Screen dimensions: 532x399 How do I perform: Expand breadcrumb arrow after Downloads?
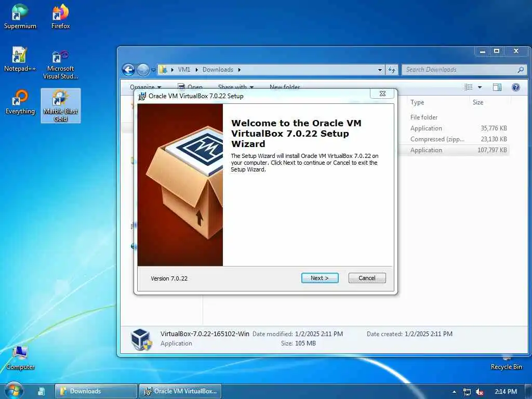tap(239, 70)
